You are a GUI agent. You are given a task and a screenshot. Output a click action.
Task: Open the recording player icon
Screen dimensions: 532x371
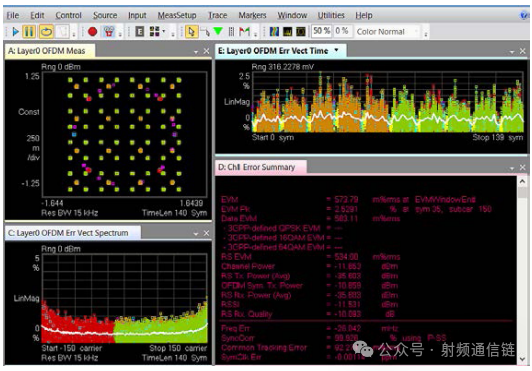tap(109, 32)
